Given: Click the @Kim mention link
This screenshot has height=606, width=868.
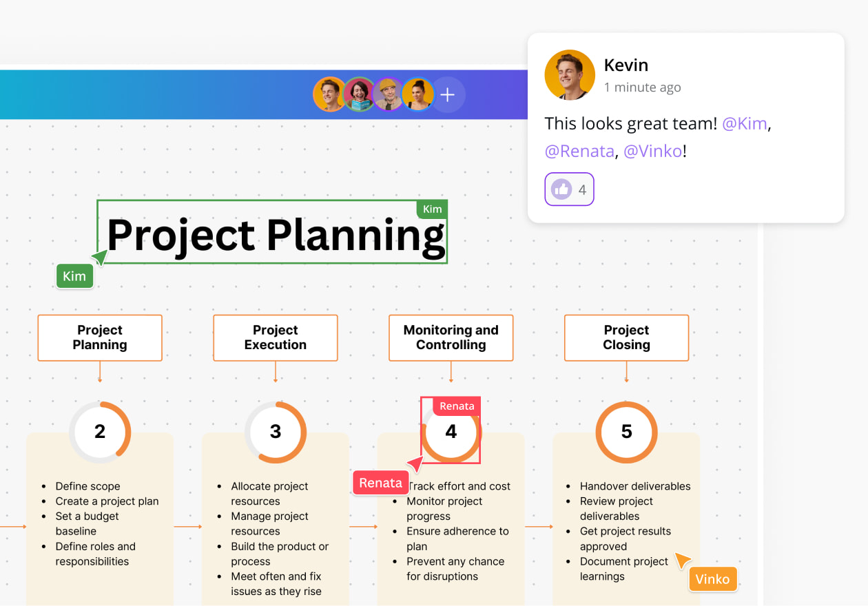Looking at the screenshot, I should (744, 124).
